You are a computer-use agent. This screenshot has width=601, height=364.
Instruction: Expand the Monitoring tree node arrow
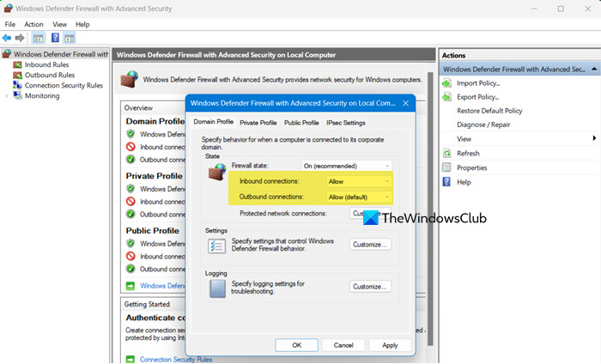[7, 96]
